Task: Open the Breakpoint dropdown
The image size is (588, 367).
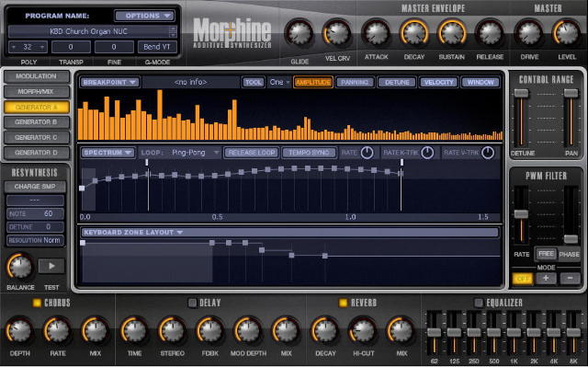Action: tap(109, 82)
